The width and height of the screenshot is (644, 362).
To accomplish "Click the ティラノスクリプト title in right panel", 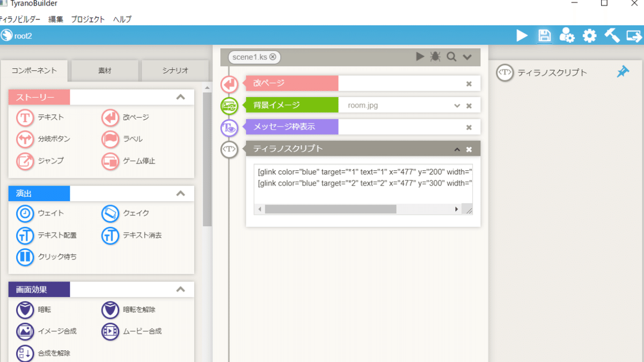I will click(x=552, y=72).
